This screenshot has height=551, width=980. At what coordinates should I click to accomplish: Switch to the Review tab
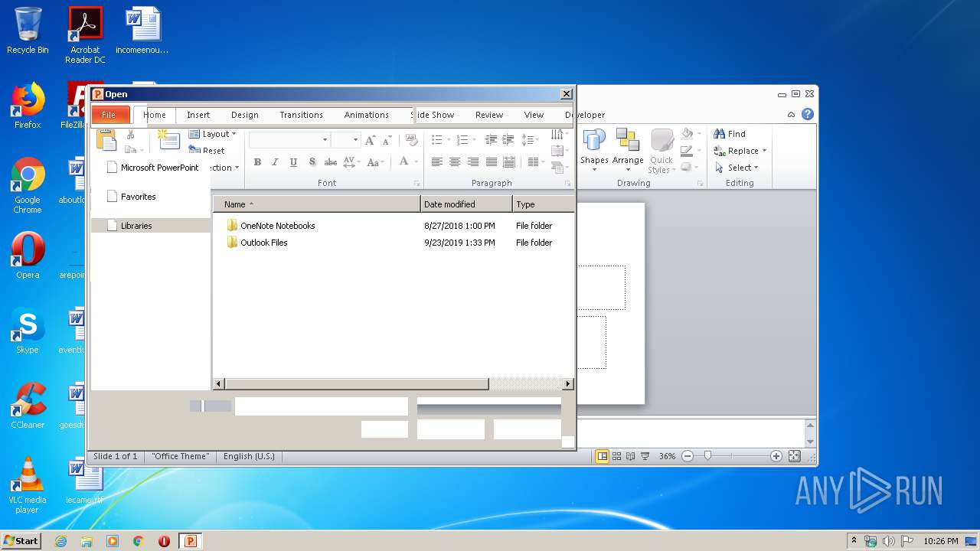pos(489,115)
